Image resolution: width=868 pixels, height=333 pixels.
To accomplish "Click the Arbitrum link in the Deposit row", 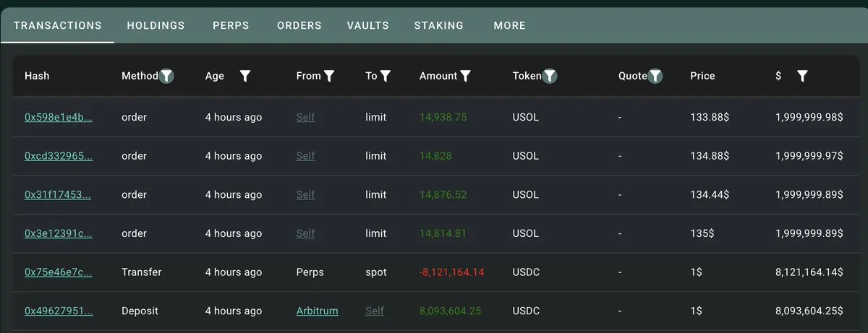I will [x=317, y=311].
